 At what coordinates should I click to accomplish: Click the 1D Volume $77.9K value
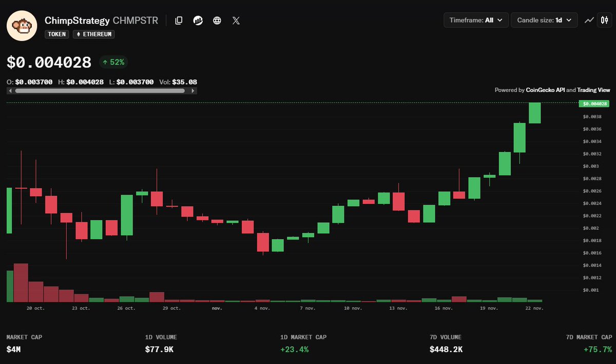click(x=159, y=350)
